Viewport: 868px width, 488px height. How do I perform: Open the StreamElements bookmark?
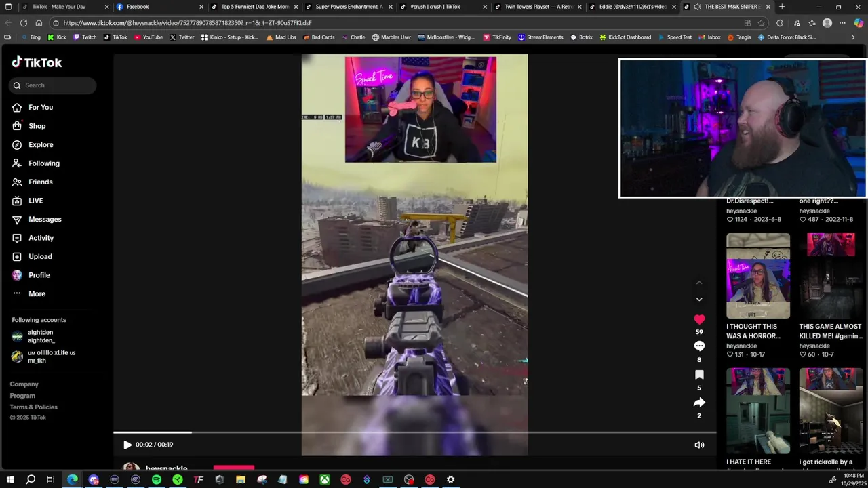click(x=540, y=37)
